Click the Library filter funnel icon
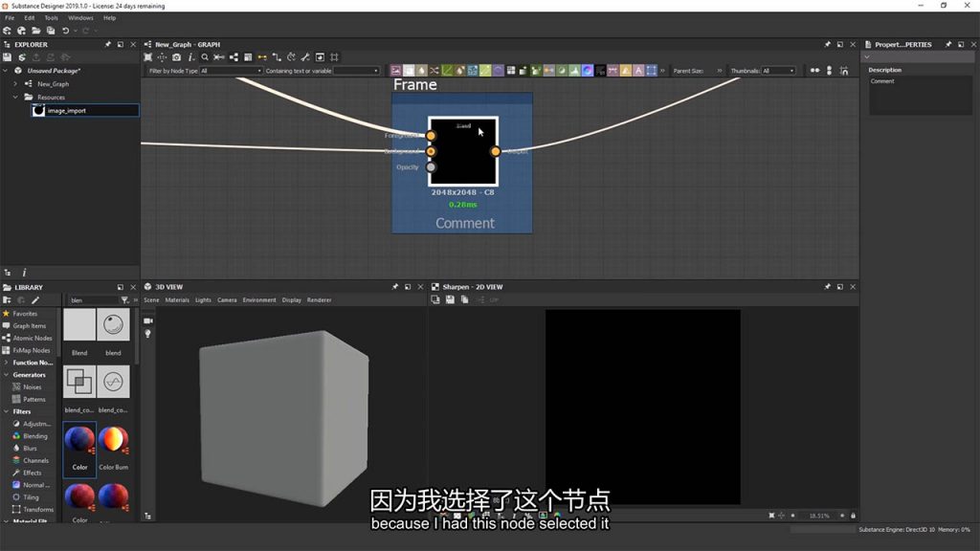 tap(125, 300)
